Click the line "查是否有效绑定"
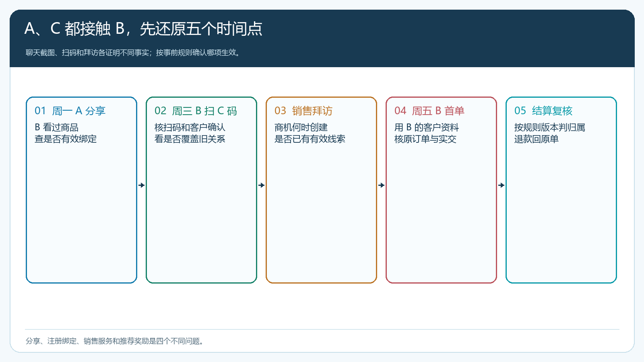644x362 pixels. (66, 139)
